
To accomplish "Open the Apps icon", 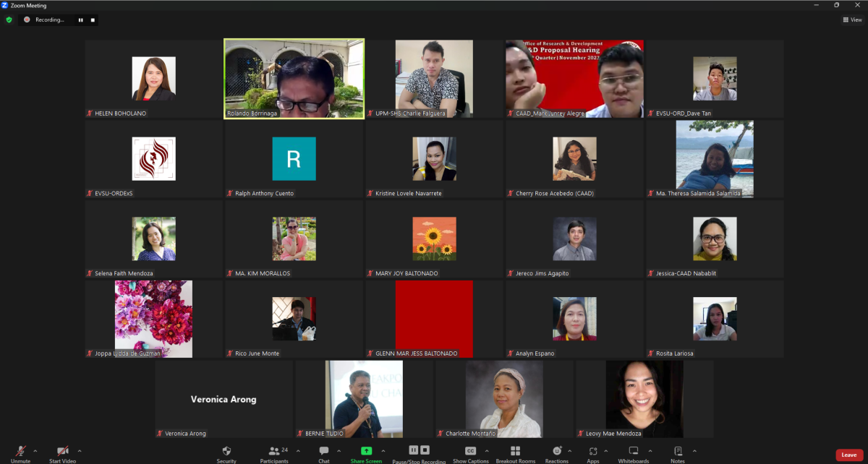I will [593, 451].
